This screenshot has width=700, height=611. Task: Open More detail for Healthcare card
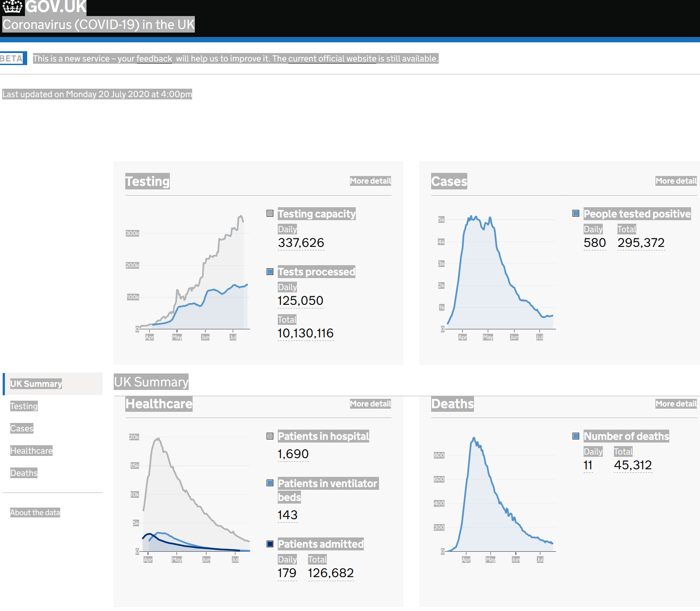click(370, 404)
